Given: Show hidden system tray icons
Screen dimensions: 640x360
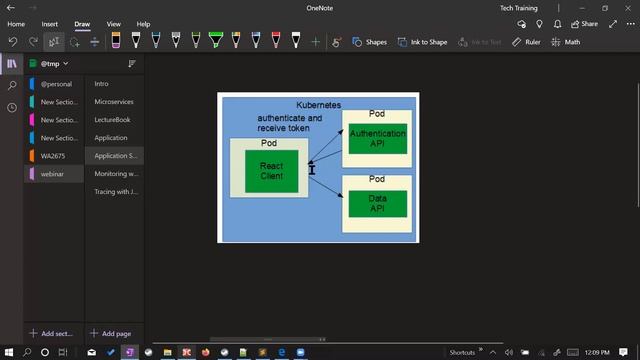Looking at the screenshot, I should [x=493, y=352].
